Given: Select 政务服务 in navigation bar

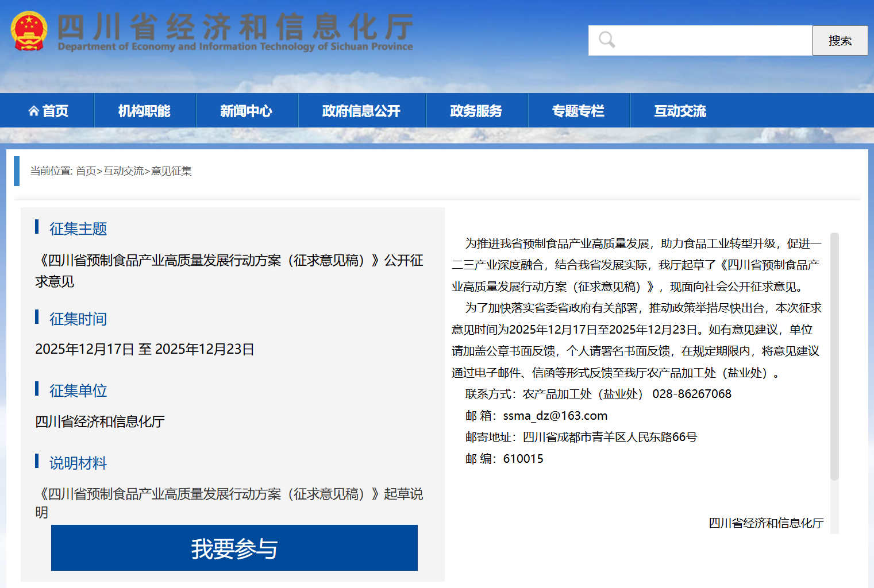Looking at the screenshot, I should coord(476,111).
